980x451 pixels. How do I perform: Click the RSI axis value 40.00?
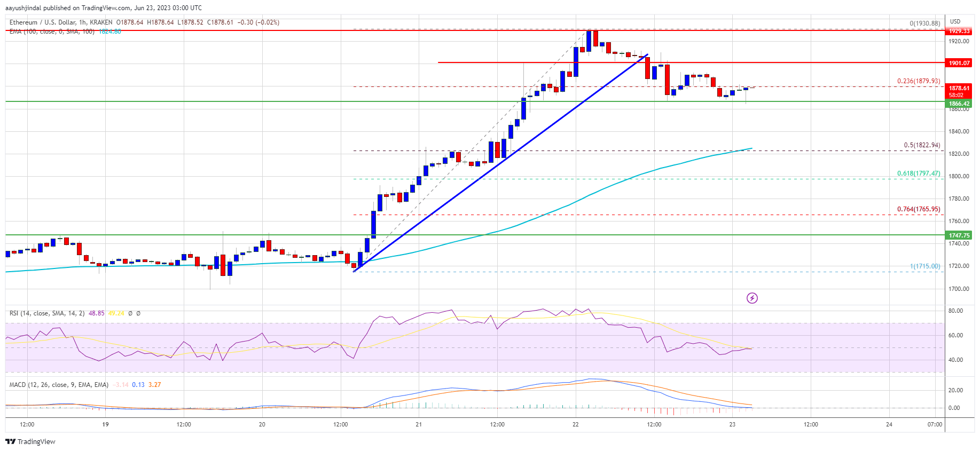(955, 360)
